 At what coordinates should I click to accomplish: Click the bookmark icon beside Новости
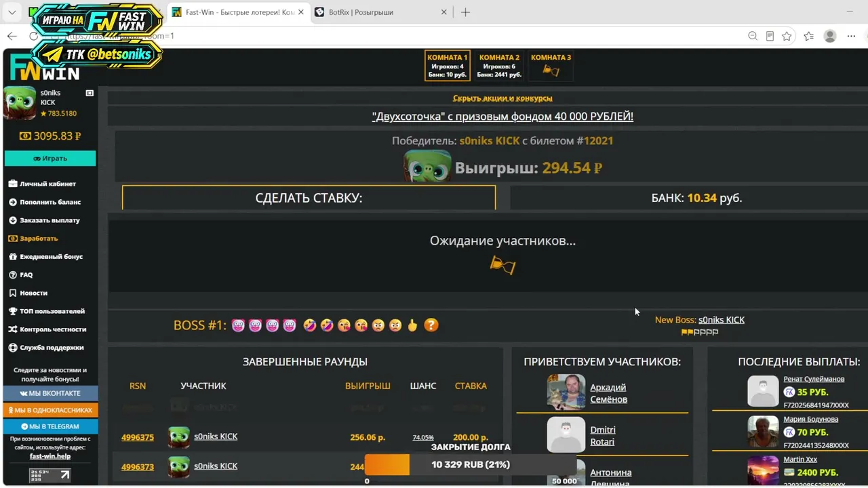[x=13, y=293]
